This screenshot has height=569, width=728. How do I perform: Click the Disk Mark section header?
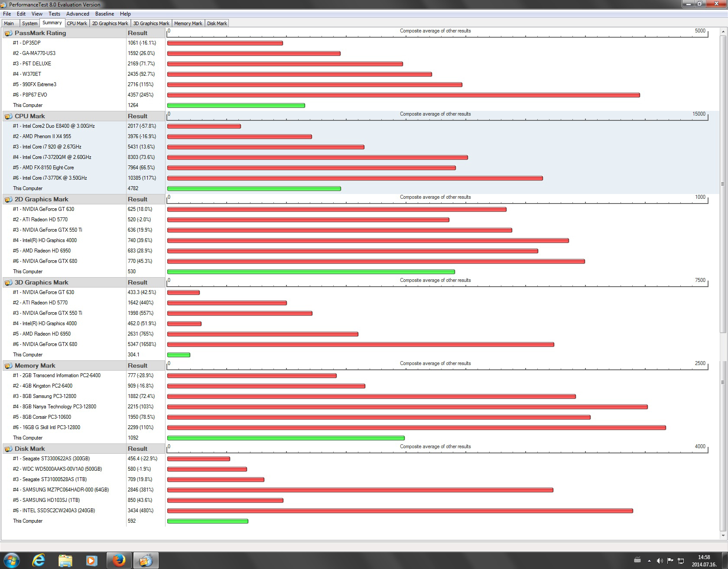click(x=64, y=449)
